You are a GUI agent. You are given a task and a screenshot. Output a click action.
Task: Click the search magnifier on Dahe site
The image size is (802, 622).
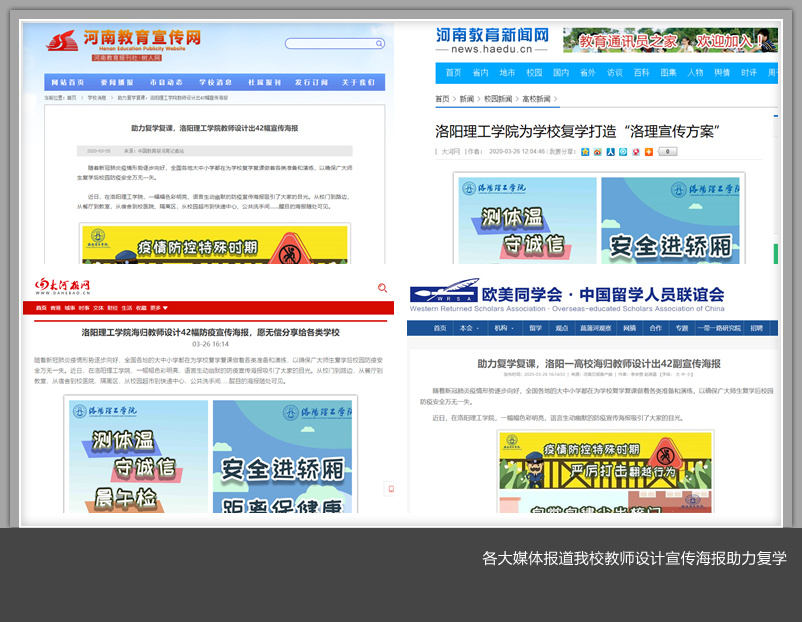(x=382, y=288)
